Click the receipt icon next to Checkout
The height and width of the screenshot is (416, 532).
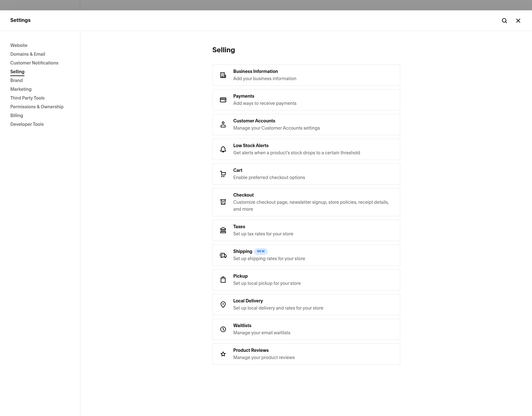coord(223,202)
